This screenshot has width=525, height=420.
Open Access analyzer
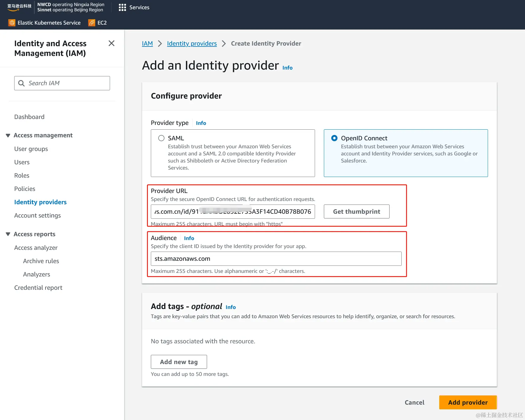point(36,248)
